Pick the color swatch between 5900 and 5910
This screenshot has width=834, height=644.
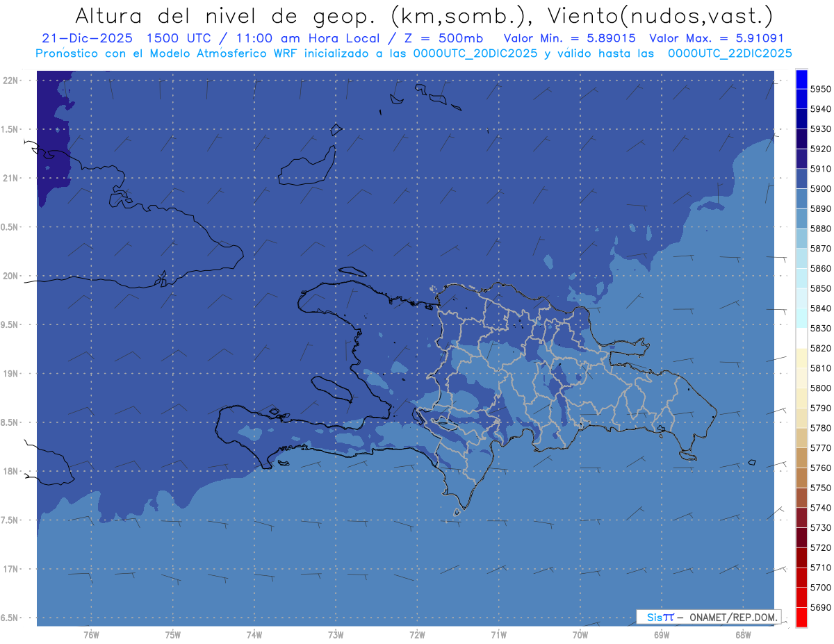[801, 179]
